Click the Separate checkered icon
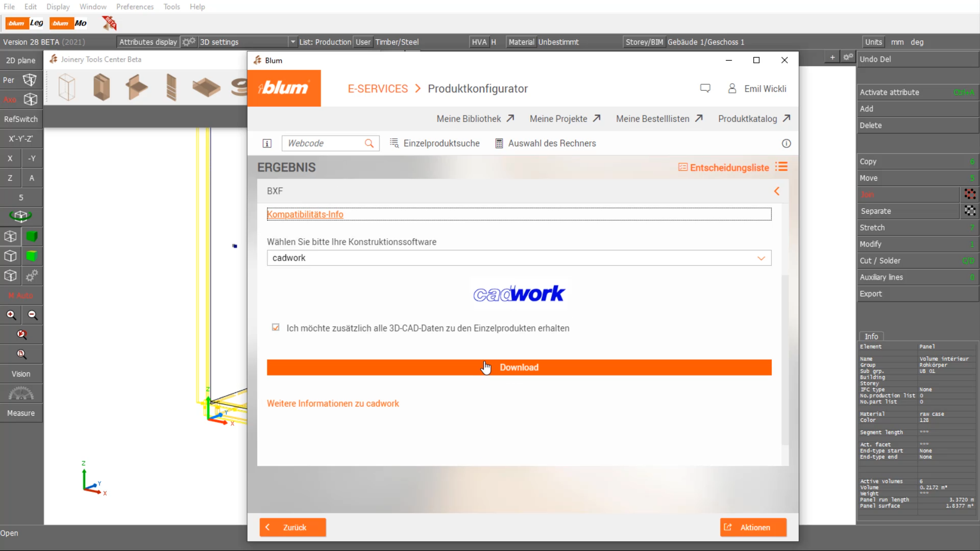980x551 pixels. tap(970, 211)
